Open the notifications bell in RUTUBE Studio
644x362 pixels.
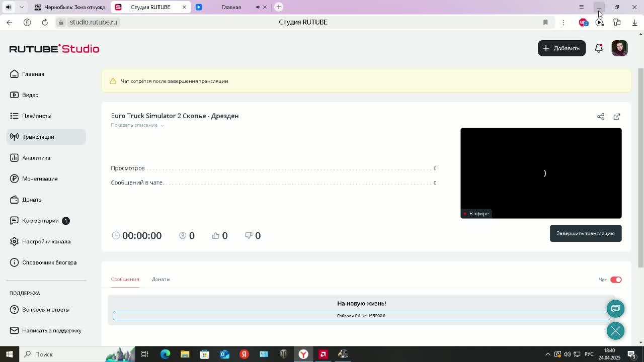tap(599, 48)
